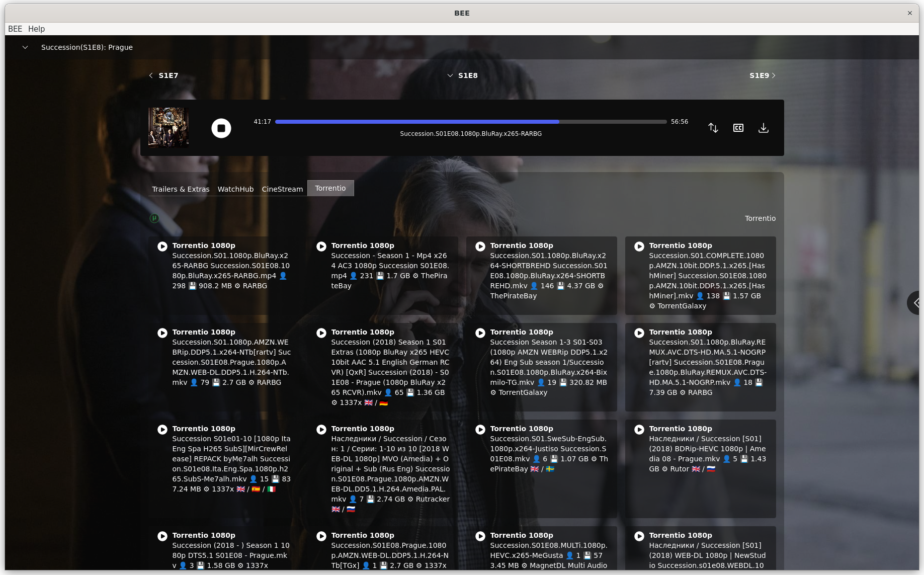
Task: Open the S1E8 episode dropdown
Action: (462, 75)
